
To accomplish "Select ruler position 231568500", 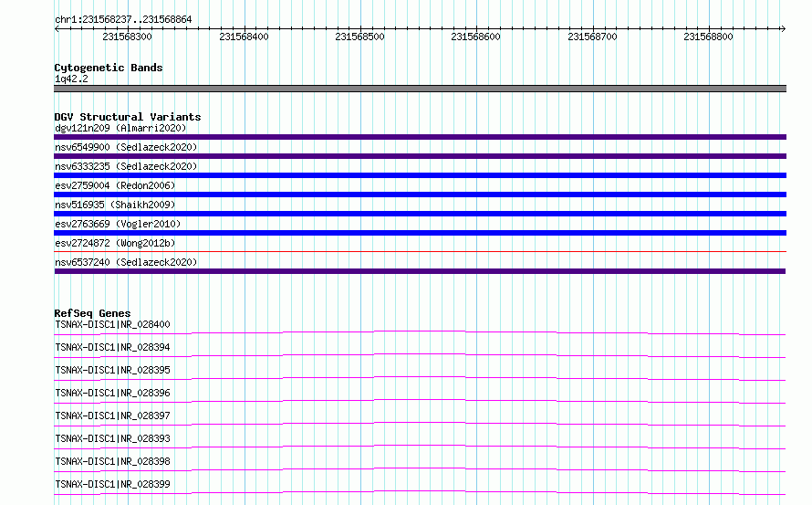I will click(x=359, y=37).
